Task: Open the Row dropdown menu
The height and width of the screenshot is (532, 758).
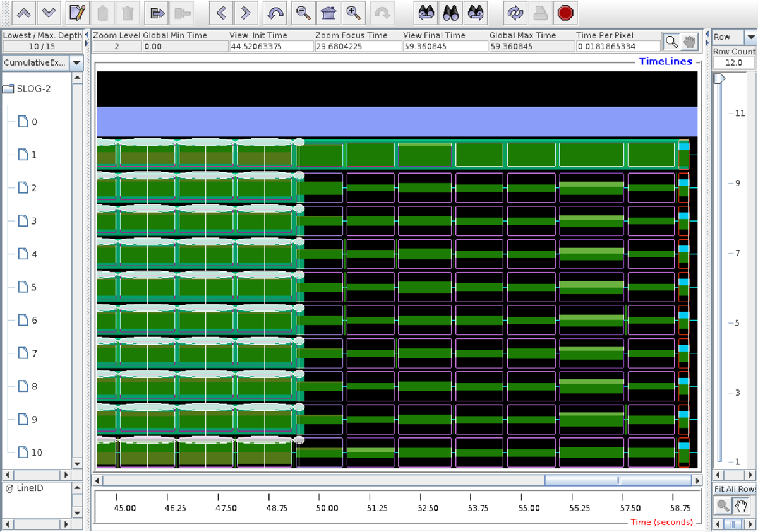Action: (x=750, y=37)
